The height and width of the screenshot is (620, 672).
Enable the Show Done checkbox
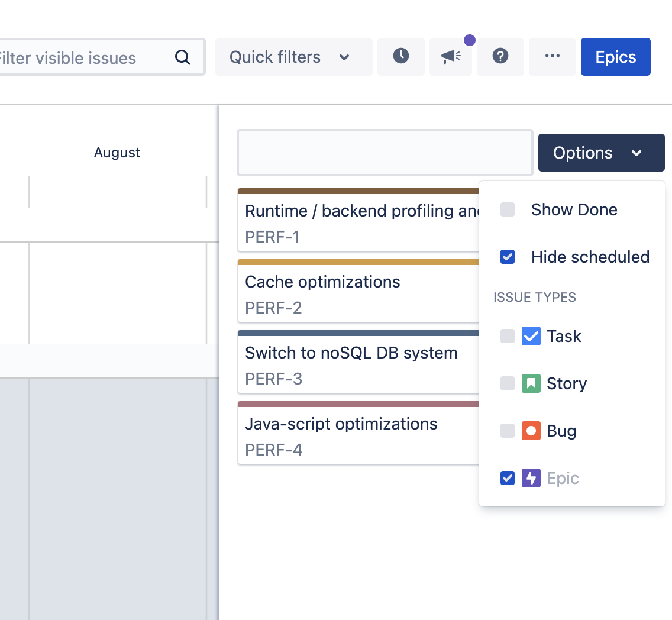(x=508, y=210)
